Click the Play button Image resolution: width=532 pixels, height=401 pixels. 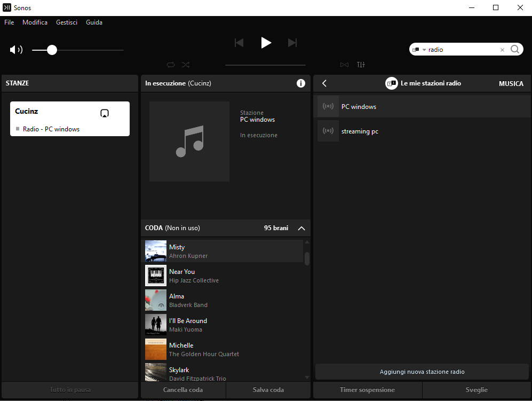point(266,43)
